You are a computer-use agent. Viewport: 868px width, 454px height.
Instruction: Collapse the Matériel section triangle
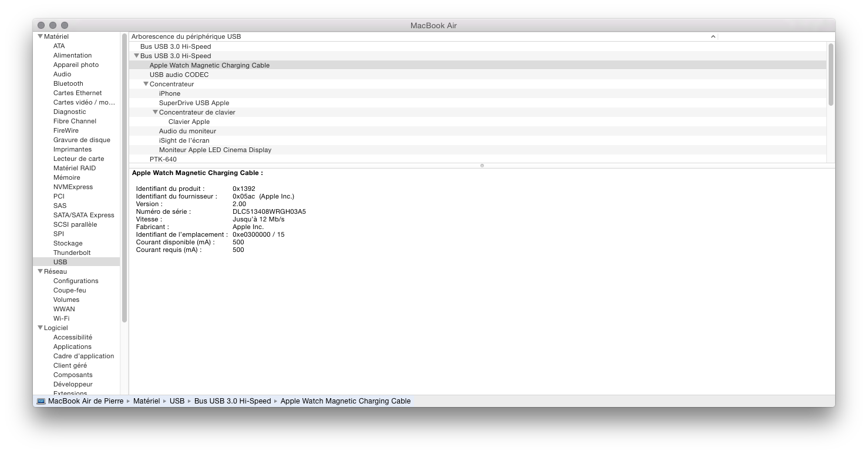pos(40,36)
